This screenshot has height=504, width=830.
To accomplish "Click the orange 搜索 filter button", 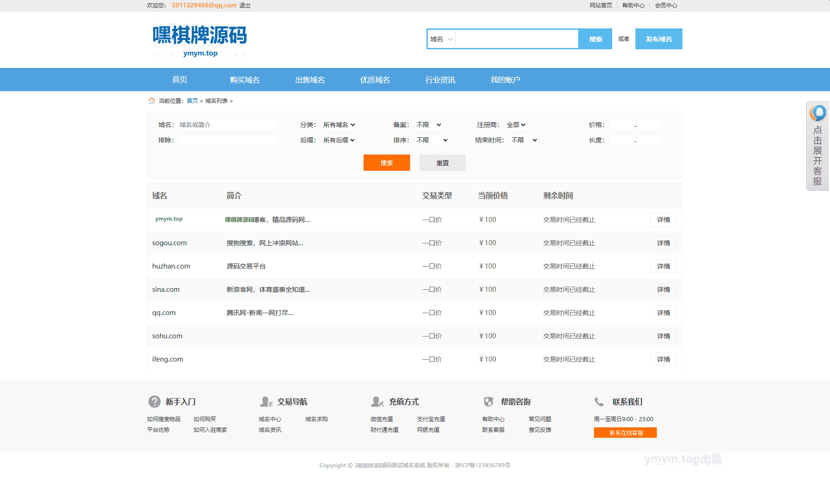I will pos(387,163).
